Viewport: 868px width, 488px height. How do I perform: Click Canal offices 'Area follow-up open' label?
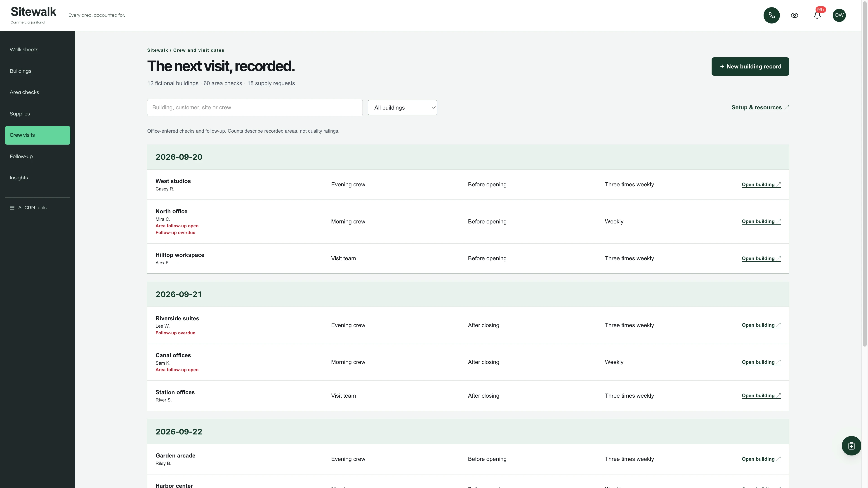[x=177, y=370]
